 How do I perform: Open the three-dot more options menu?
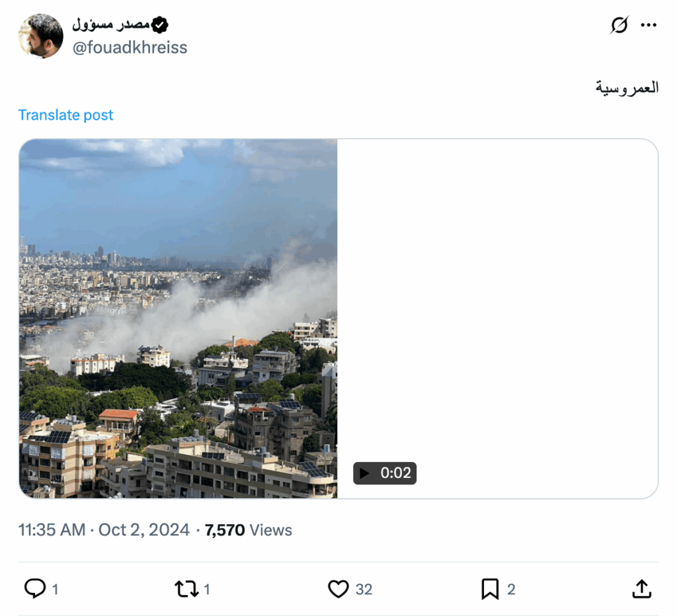tap(649, 26)
